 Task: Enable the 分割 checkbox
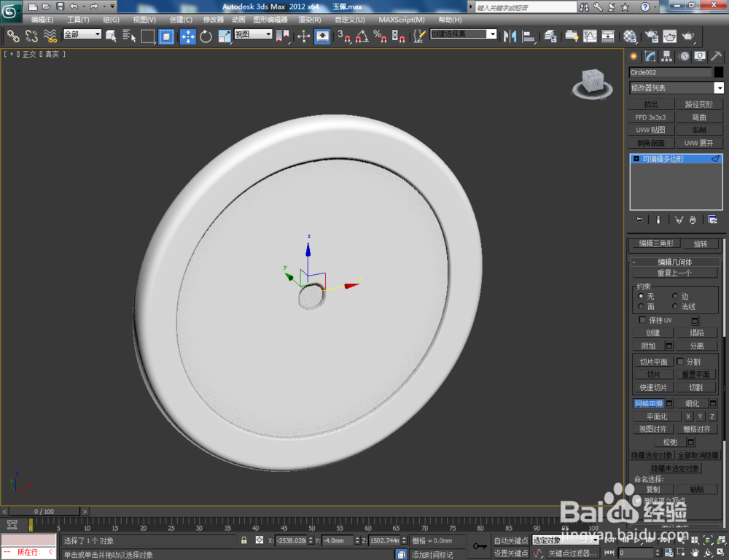(680, 361)
